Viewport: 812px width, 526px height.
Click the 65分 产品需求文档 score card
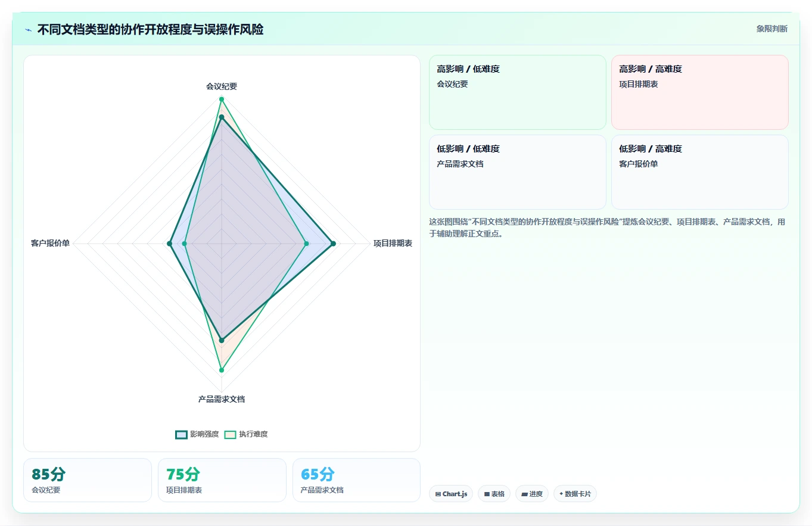(x=356, y=480)
